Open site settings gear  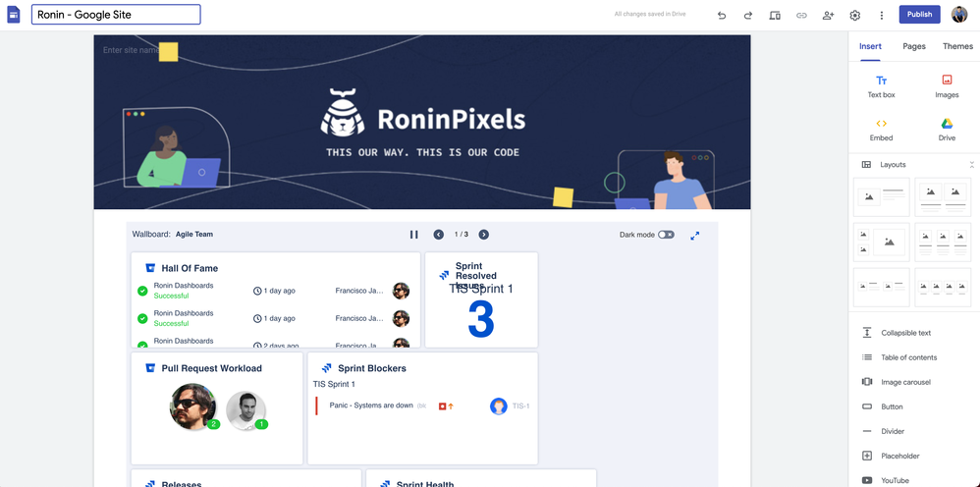(855, 15)
